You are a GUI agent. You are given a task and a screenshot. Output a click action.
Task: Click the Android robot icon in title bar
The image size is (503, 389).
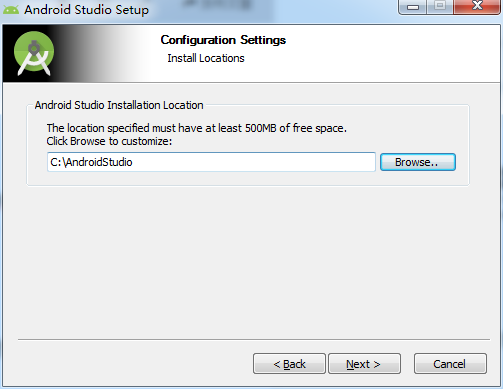tap(11, 9)
